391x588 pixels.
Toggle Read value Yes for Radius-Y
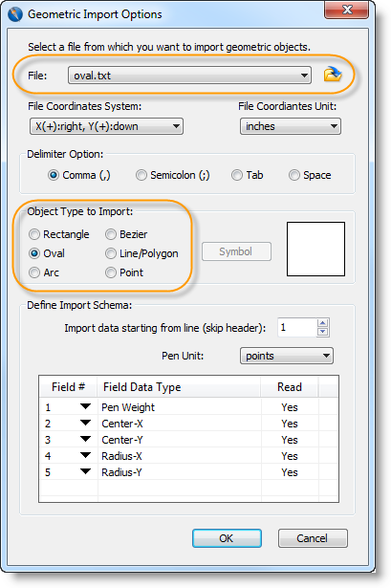tap(290, 472)
